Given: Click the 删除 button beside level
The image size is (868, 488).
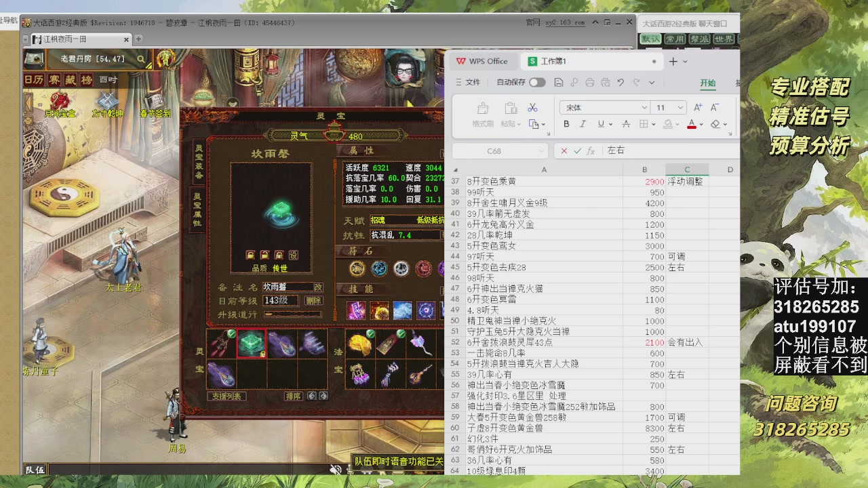Looking at the screenshot, I should coord(313,300).
